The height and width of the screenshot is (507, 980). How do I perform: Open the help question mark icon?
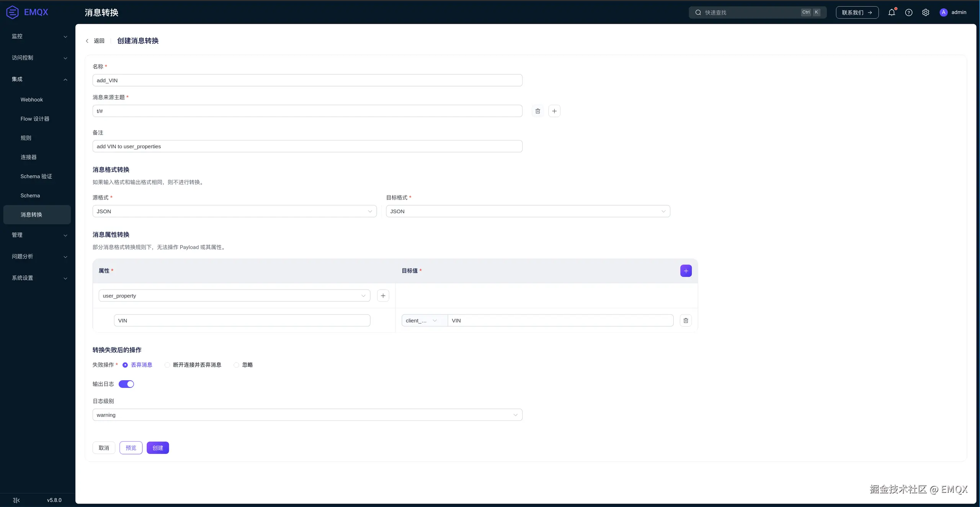pyautogui.click(x=908, y=12)
